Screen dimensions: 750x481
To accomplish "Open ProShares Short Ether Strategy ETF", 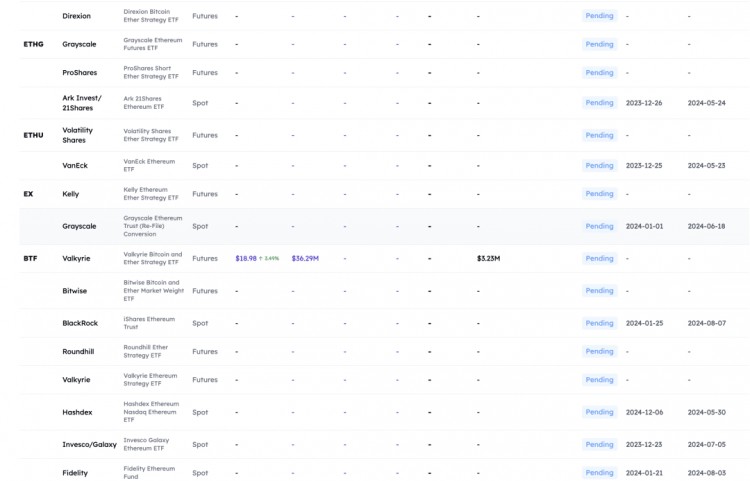I will click(151, 72).
